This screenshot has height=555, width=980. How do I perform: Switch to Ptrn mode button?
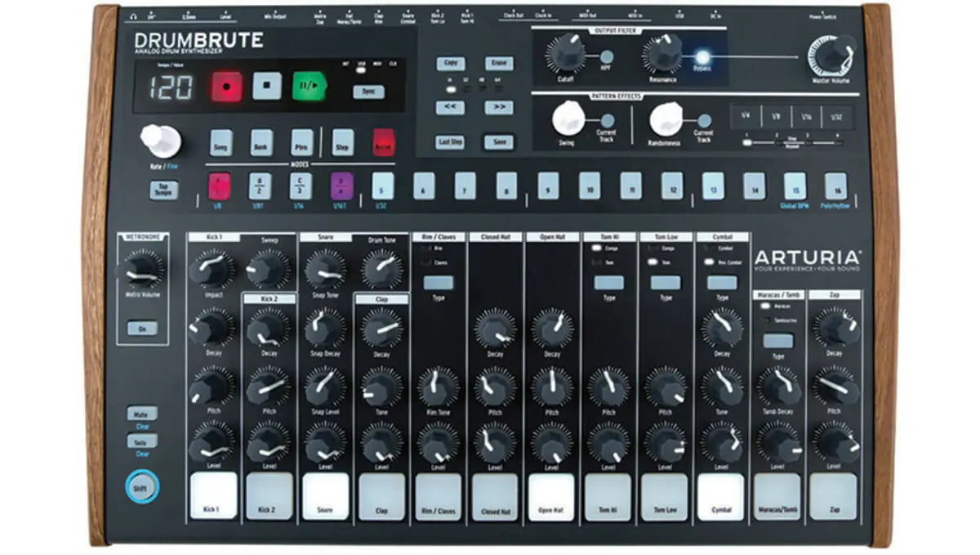[x=302, y=142]
